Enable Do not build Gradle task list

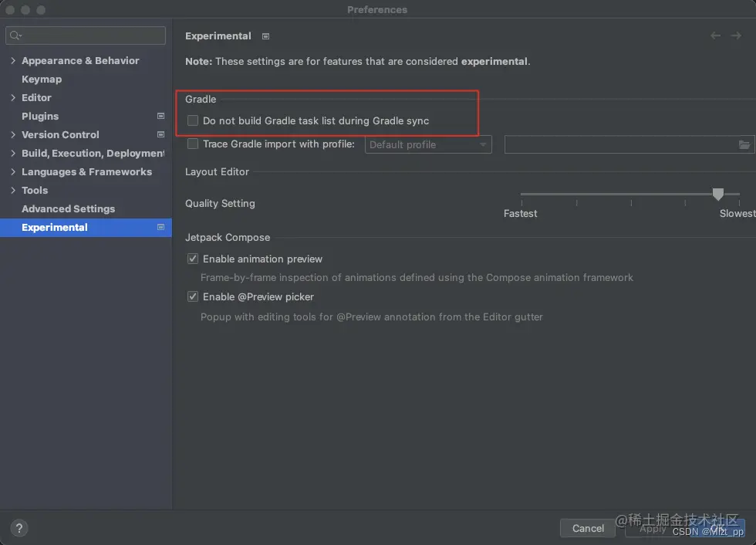click(193, 120)
